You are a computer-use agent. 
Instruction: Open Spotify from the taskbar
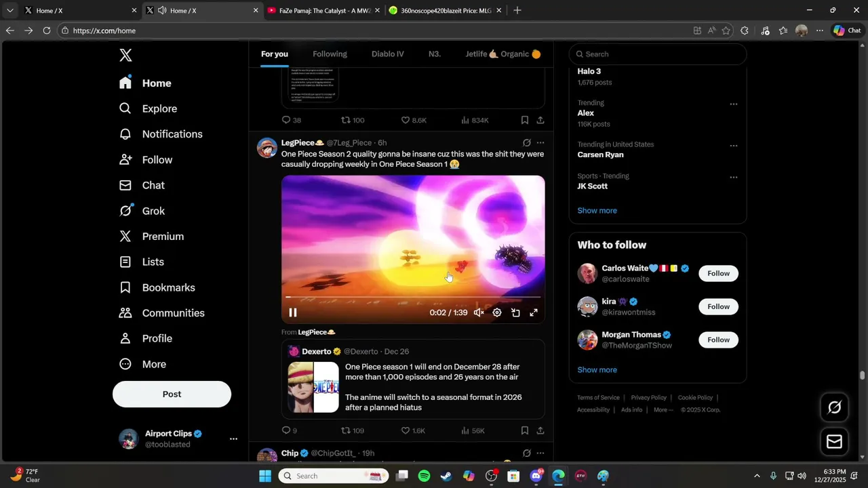tap(424, 476)
